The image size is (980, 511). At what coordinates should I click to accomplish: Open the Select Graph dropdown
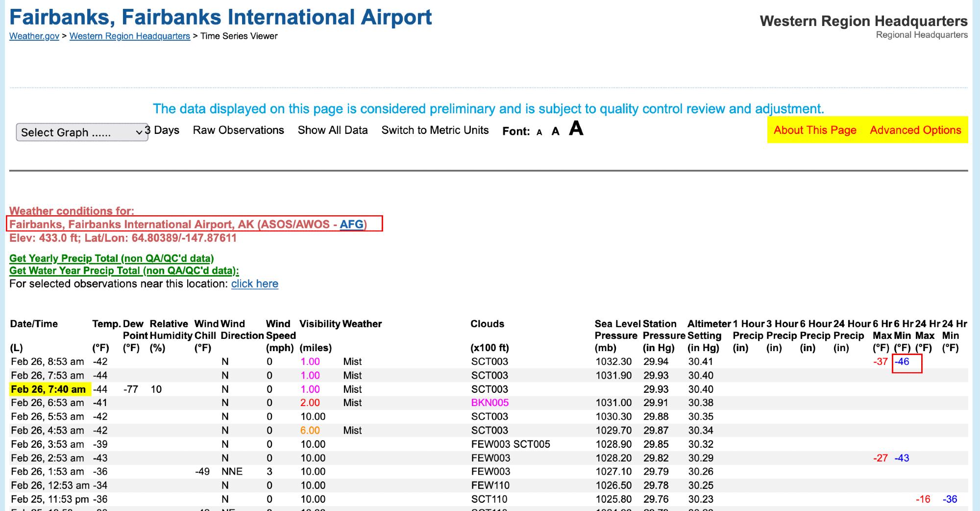coord(82,132)
